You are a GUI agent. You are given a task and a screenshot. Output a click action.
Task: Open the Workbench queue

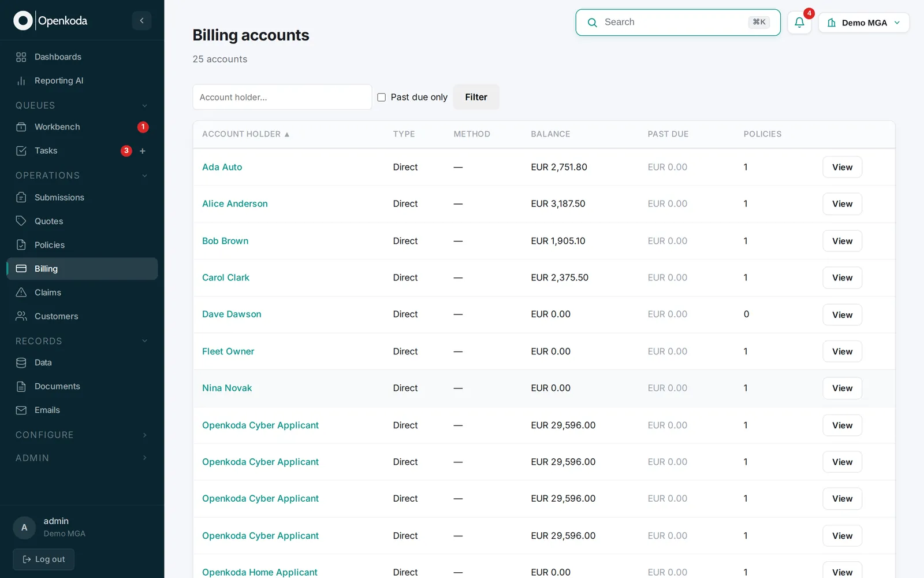82,127
